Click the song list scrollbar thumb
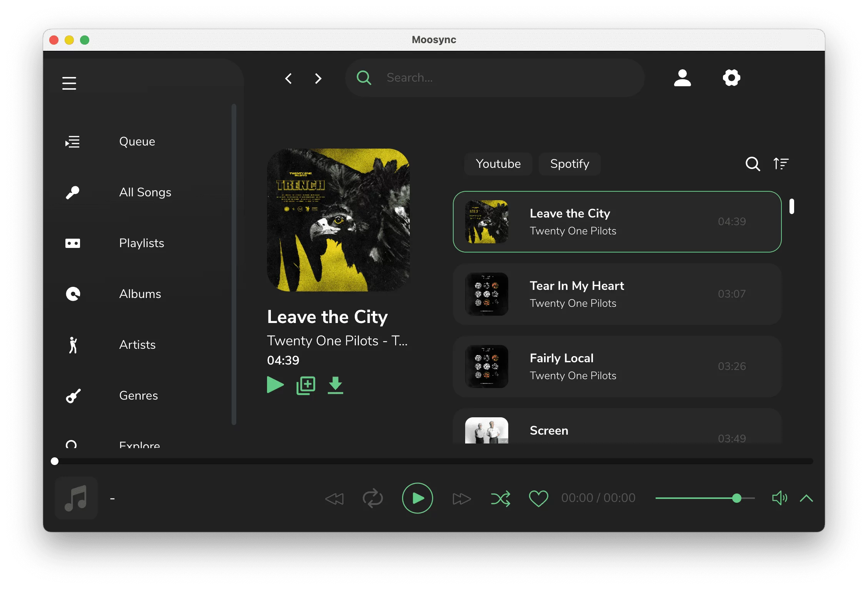Screen dimensions: 868x589 pyautogui.click(x=791, y=206)
